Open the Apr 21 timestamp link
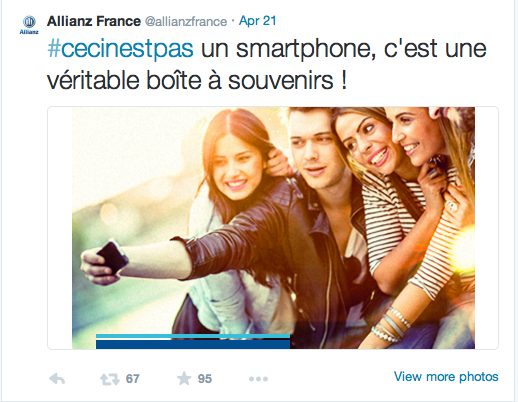Viewport: 518px width, 402px height. tap(258, 21)
